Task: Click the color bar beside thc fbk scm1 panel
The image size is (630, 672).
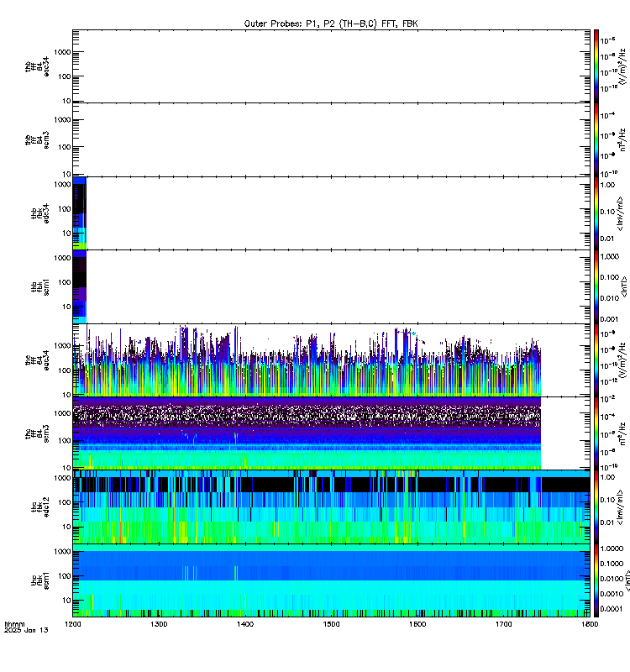Action: tap(596, 580)
